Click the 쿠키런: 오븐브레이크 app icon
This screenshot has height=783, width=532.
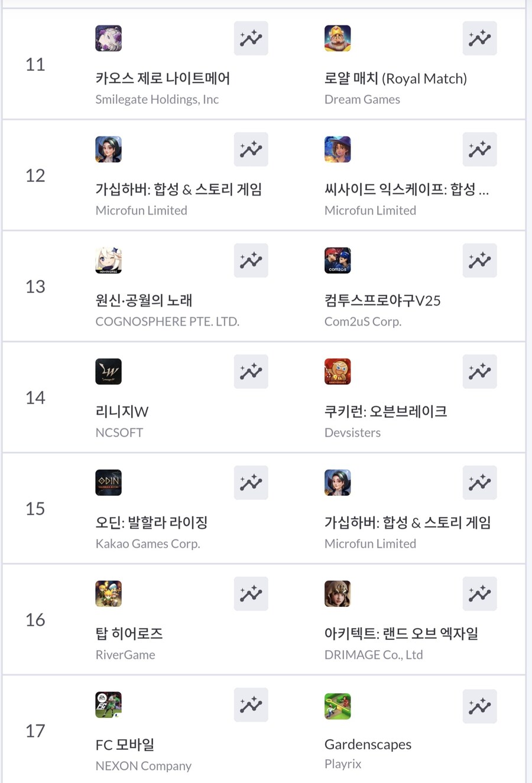(338, 371)
